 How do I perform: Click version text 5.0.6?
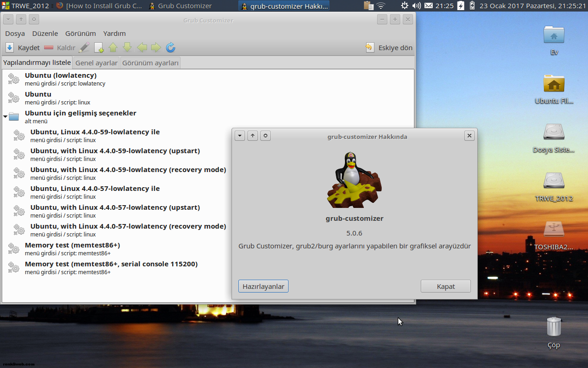354,233
